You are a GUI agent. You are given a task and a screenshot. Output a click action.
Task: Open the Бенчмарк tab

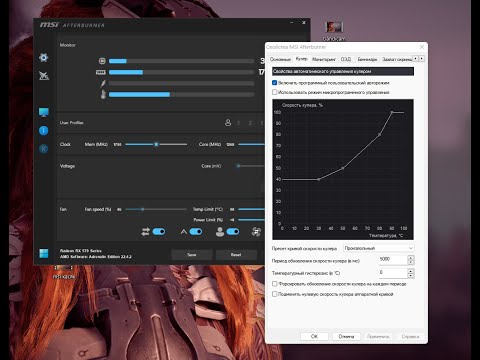pyautogui.click(x=367, y=59)
